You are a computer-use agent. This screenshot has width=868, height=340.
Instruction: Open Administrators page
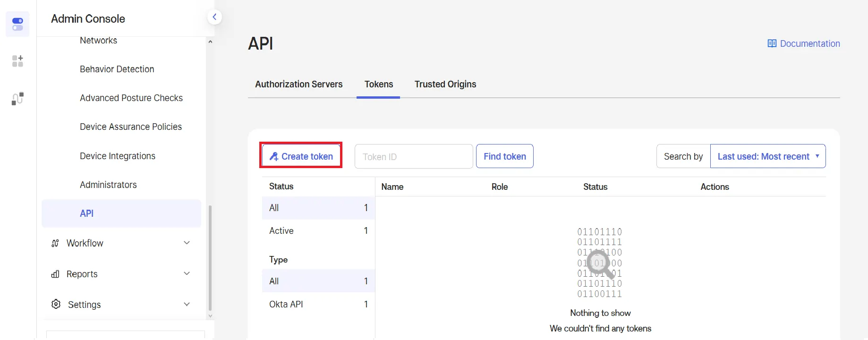(x=108, y=185)
